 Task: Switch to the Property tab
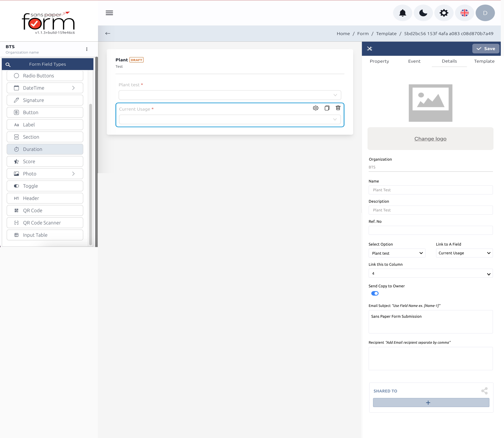click(x=379, y=61)
